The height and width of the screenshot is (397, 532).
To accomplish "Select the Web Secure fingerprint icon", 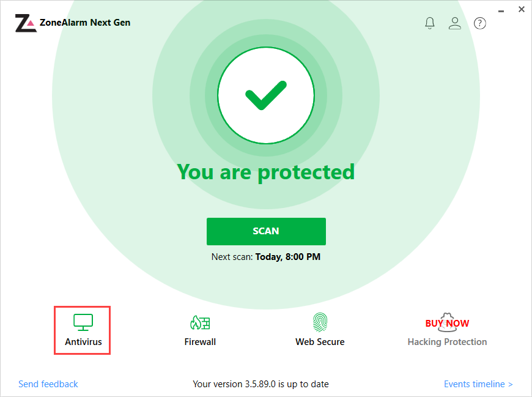I will pos(320,322).
